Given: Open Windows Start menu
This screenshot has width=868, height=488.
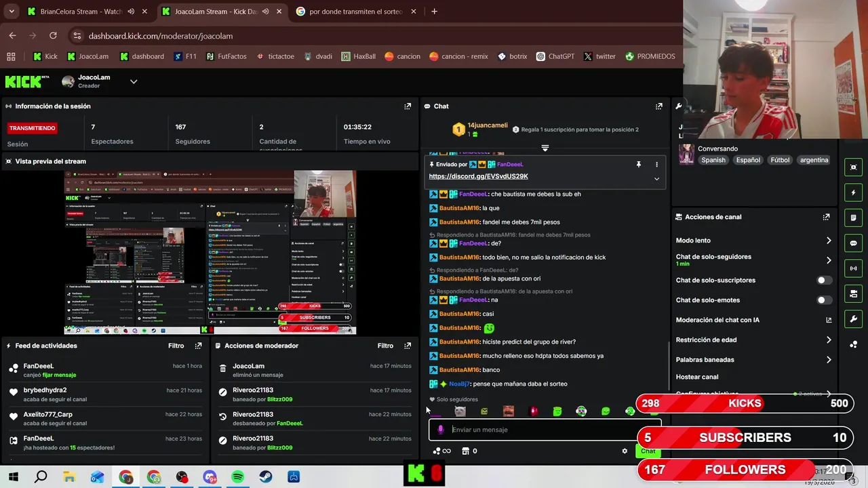Looking at the screenshot, I should pyautogui.click(x=13, y=477).
